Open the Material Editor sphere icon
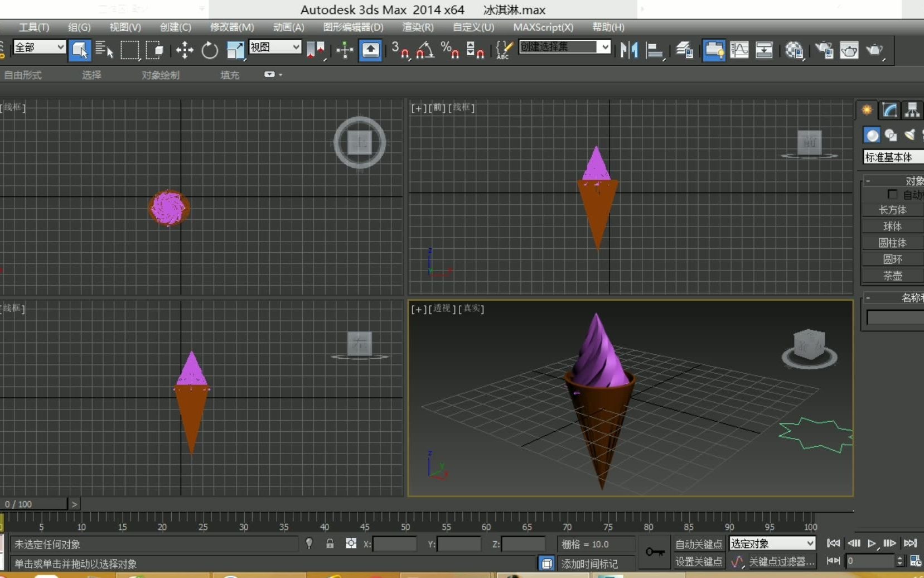Viewport: 924px width, 578px height. pyautogui.click(x=794, y=50)
